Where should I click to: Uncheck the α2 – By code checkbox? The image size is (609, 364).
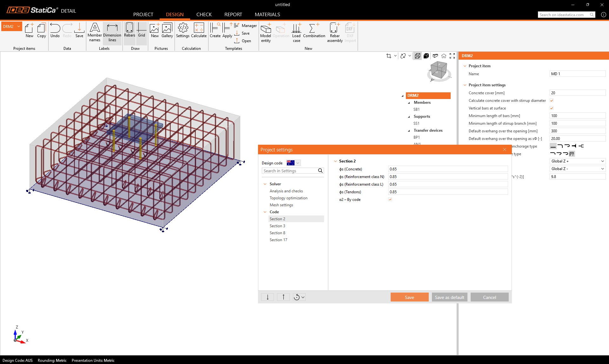390,200
